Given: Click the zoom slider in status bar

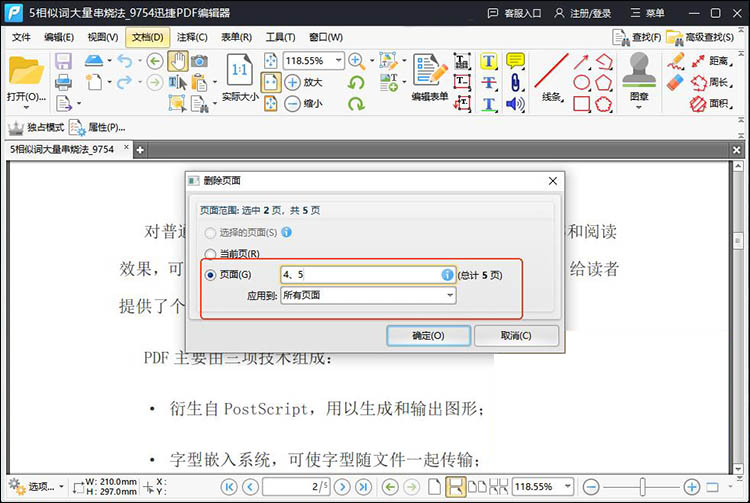Looking at the screenshot, I should pyautogui.click(x=642, y=487).
